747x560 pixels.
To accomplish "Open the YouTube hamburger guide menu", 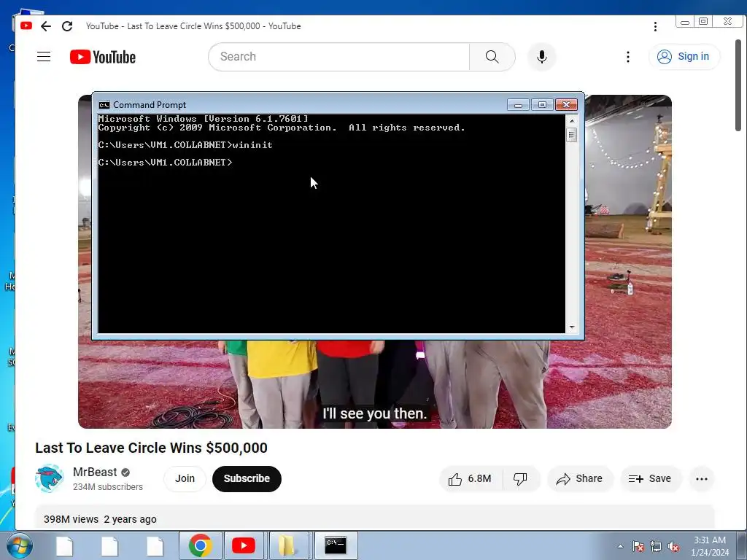I will tap(44, 57).
